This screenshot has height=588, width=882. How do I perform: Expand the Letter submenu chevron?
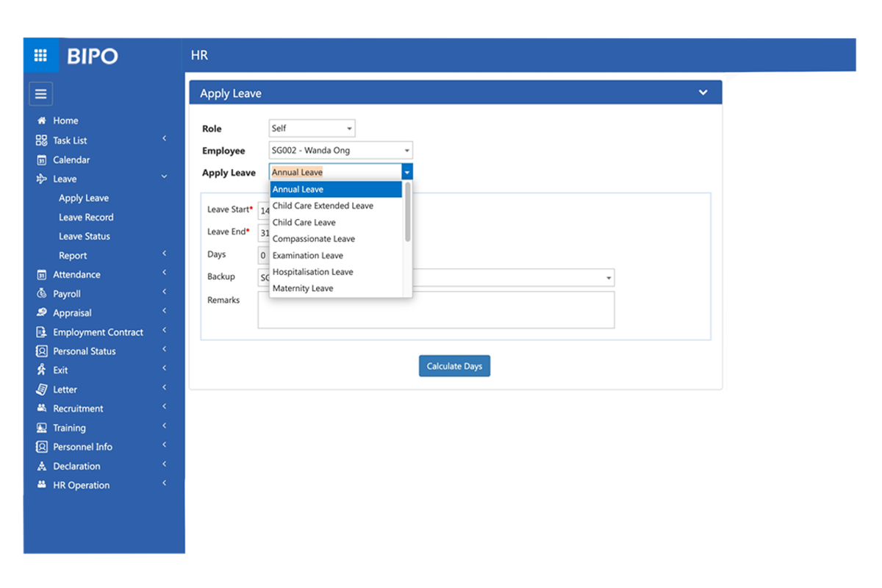(165, 387)
